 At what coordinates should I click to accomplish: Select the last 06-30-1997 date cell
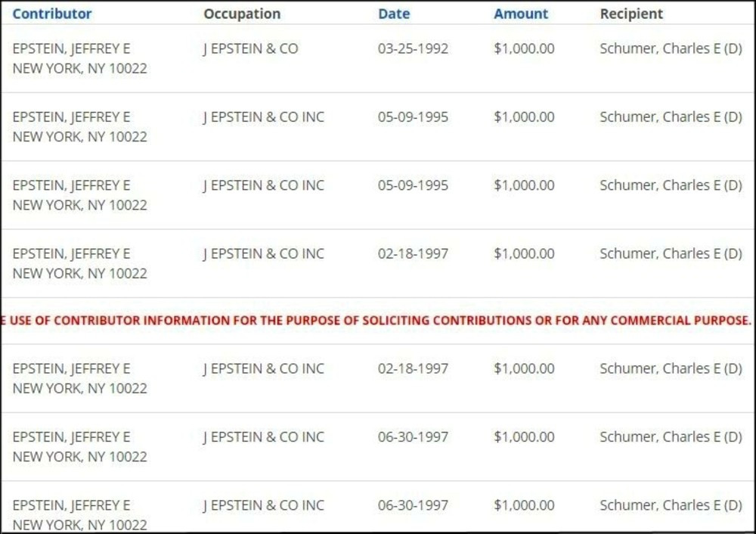413,505
